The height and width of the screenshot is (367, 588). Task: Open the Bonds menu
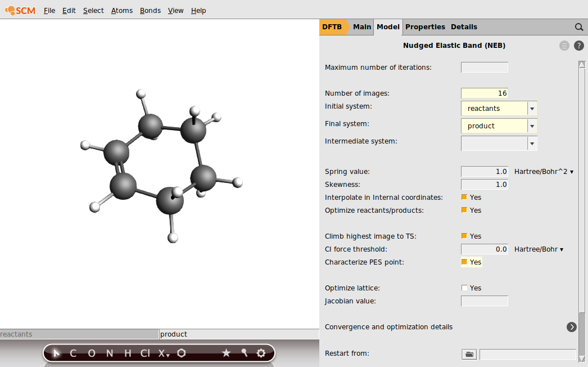(x=151, y=11)
